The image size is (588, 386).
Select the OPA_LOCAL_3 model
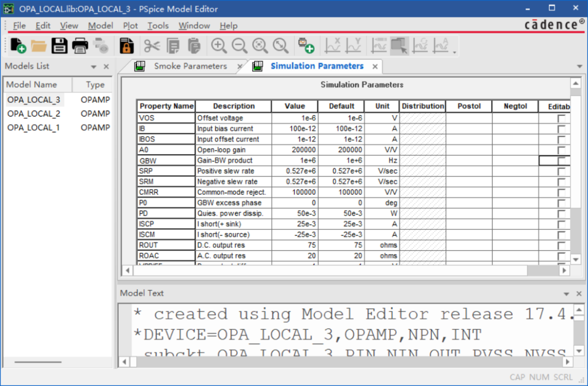click(34, 100)
